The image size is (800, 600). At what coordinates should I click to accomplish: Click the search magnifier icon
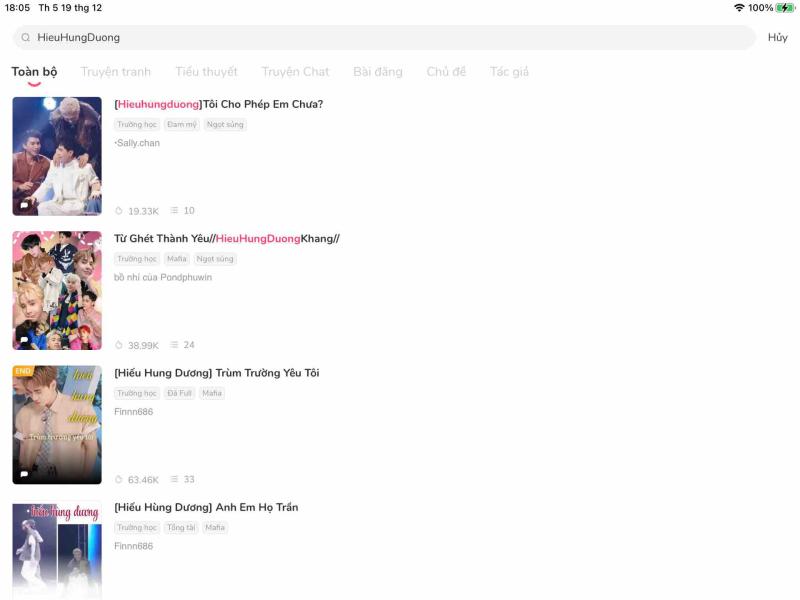26,38
